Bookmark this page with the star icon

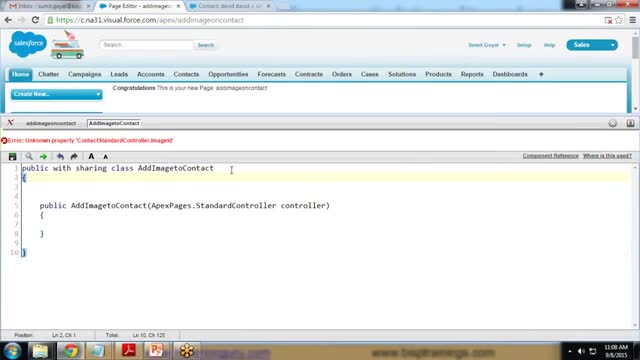pos(619,20)
